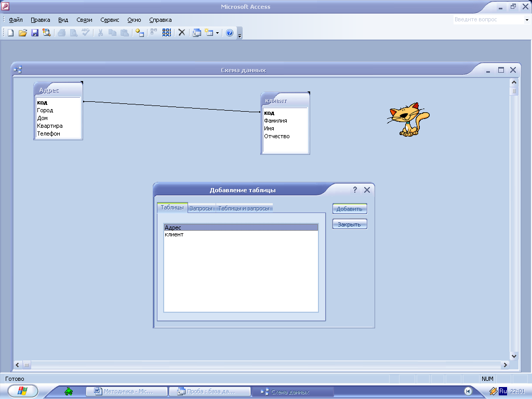The height and width of the screenshot is (399, 532).
Task: Switch to the Таблицы и запросы tab
Action: click(x=244, y=208)
